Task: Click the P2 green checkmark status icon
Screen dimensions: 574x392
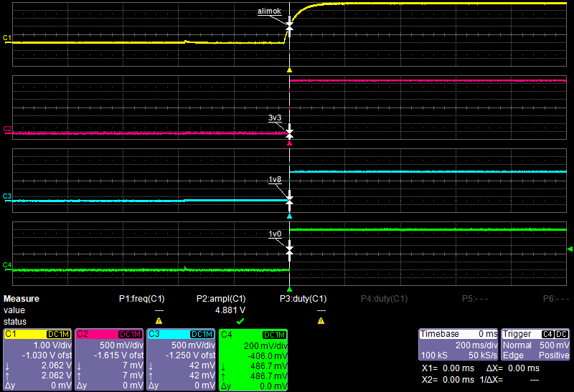Action: [x=240, y=321]
